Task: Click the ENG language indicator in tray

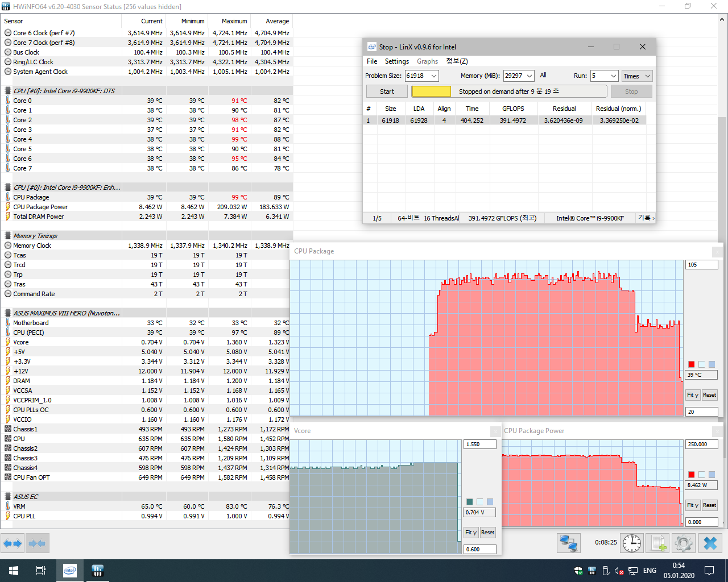Action: click(x=650, y=571)
